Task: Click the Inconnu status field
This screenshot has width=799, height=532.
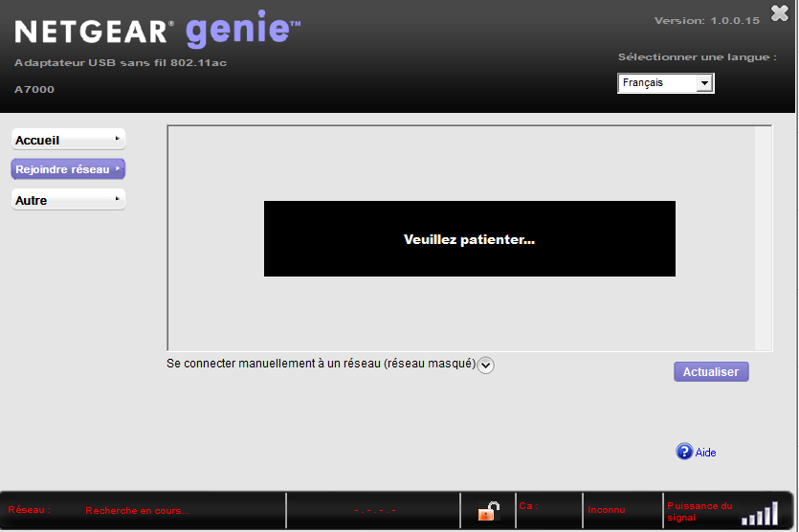Action: 607,510
